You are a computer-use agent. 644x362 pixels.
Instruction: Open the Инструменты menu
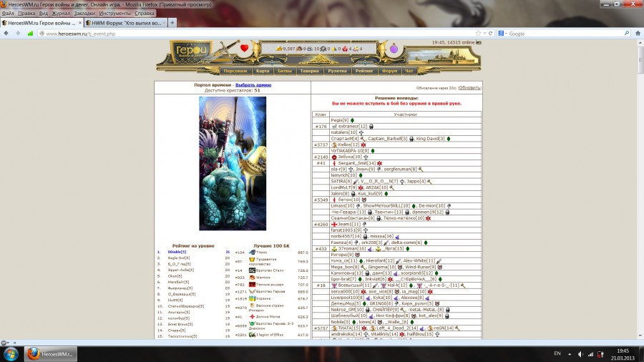click(x=114, y=13)
